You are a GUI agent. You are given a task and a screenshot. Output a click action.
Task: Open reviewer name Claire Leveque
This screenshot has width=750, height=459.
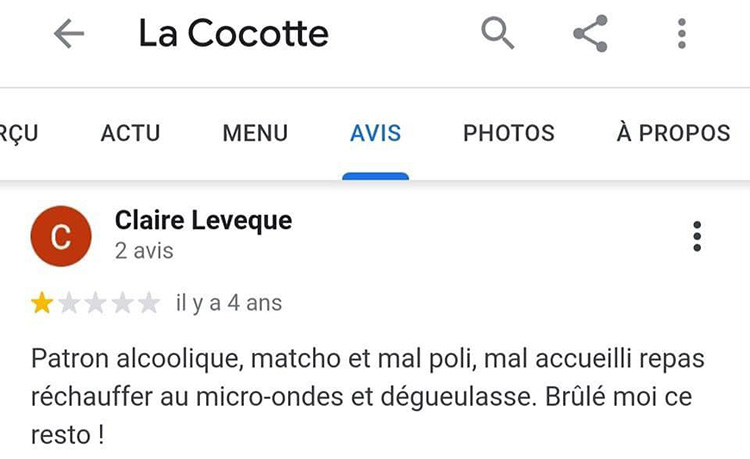203,220
